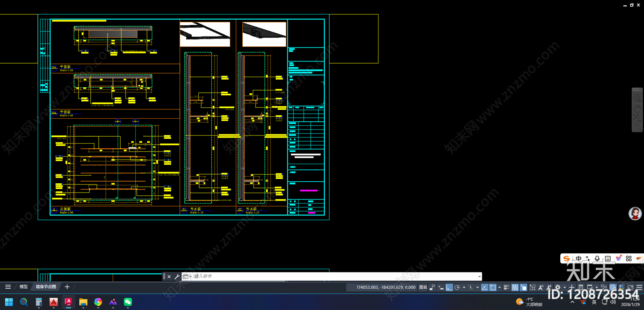Click the Lineweight display icon
644x310 pixels.
[506, 287]
